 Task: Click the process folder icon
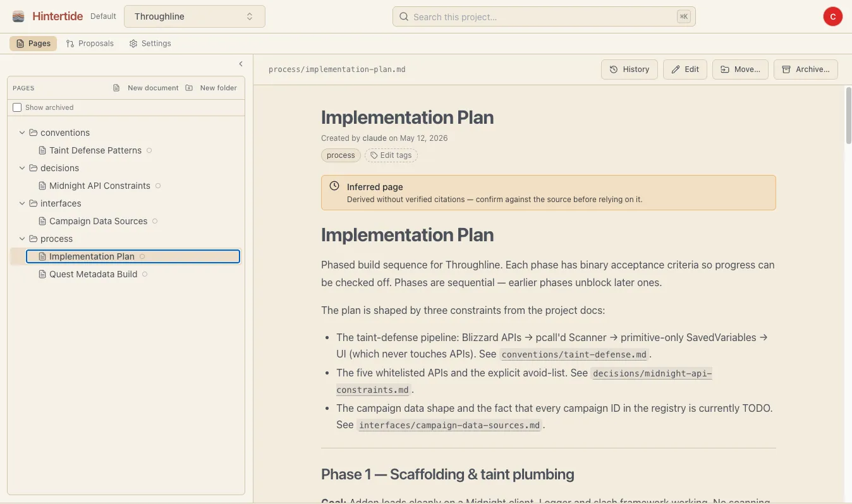(33, 239)
